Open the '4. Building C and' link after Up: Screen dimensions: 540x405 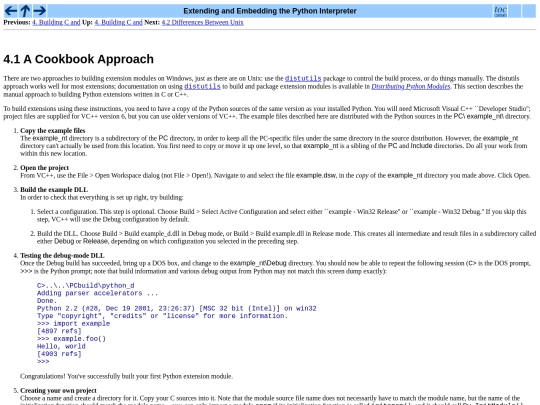click(x=118, y=22)
